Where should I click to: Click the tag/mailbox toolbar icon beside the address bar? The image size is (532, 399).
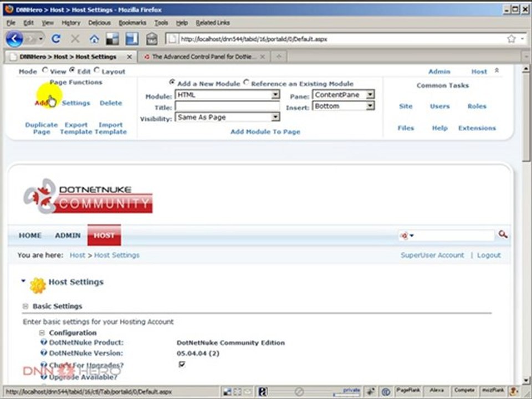(x=152, y=39)
